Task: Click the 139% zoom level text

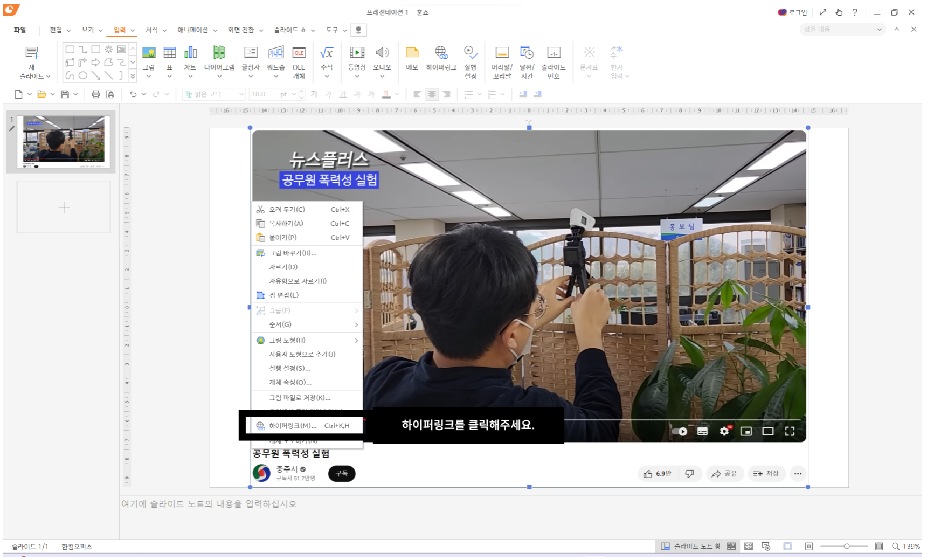Action: tap(911, 546)
